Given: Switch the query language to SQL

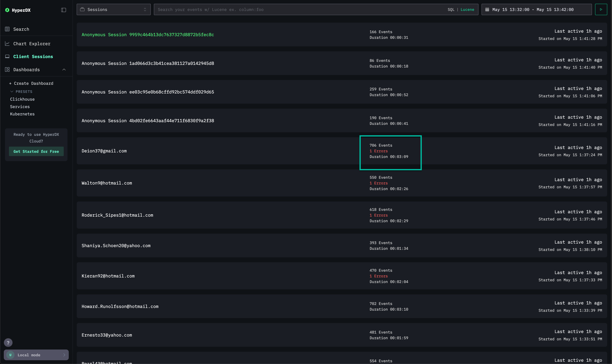Looking at the screenshot, I should (451, 10).
